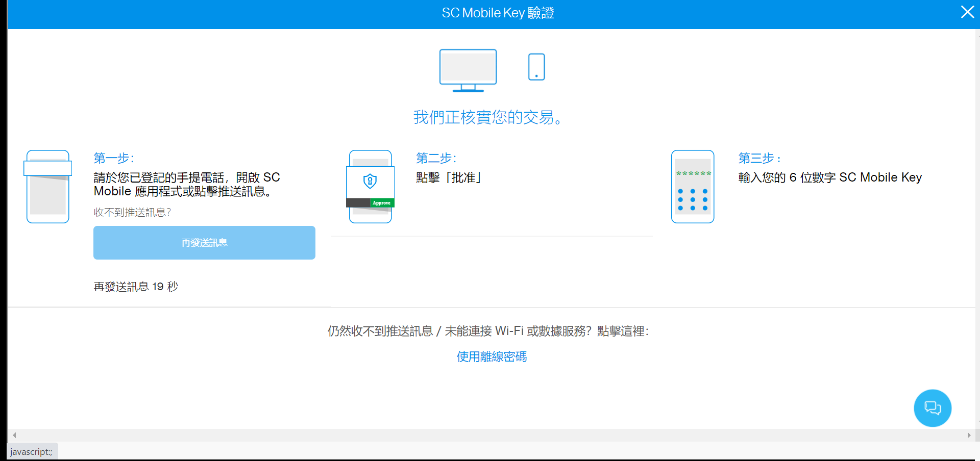Click the Approve banner on the phone graphic

click(x=381, y=202)
